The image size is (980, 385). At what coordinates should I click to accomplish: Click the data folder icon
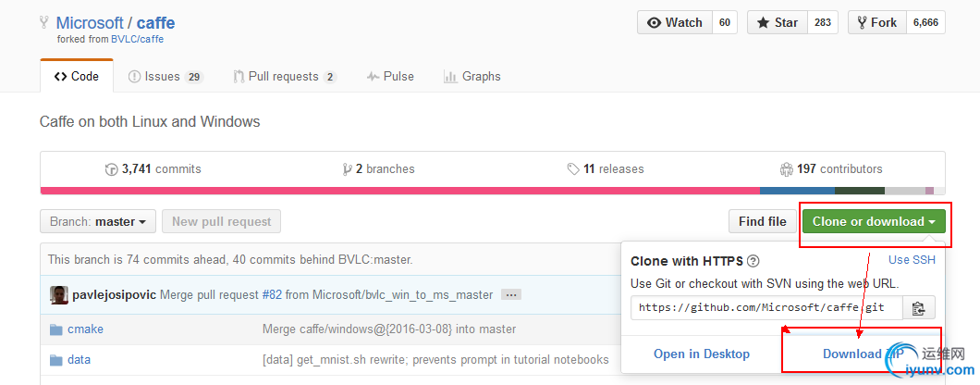coord(57,360)
